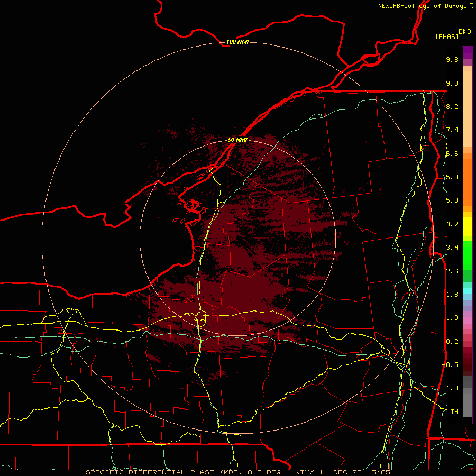476x476 pixels.
Task: Click the -0.5 value on the scale
Action: point(450,364)
